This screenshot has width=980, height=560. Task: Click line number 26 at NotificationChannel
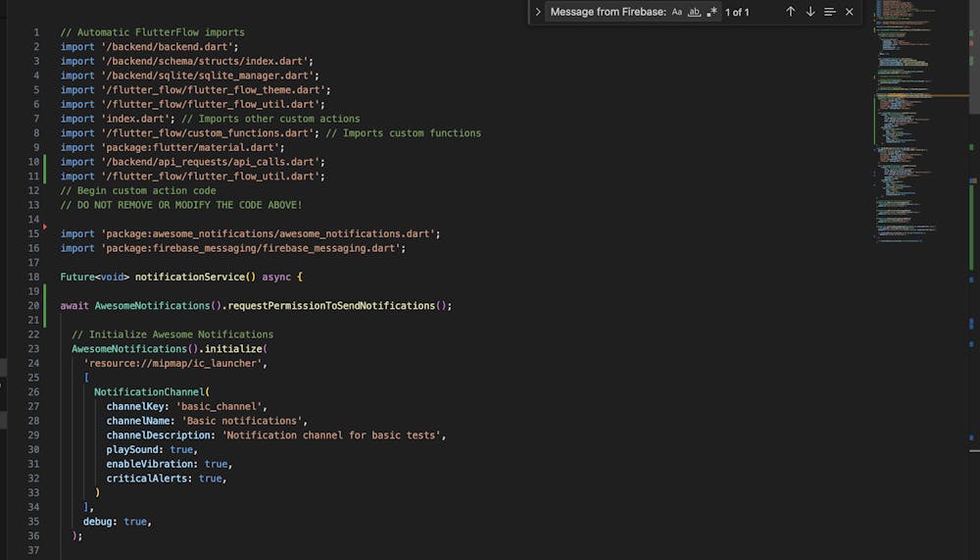click(35, 391)
